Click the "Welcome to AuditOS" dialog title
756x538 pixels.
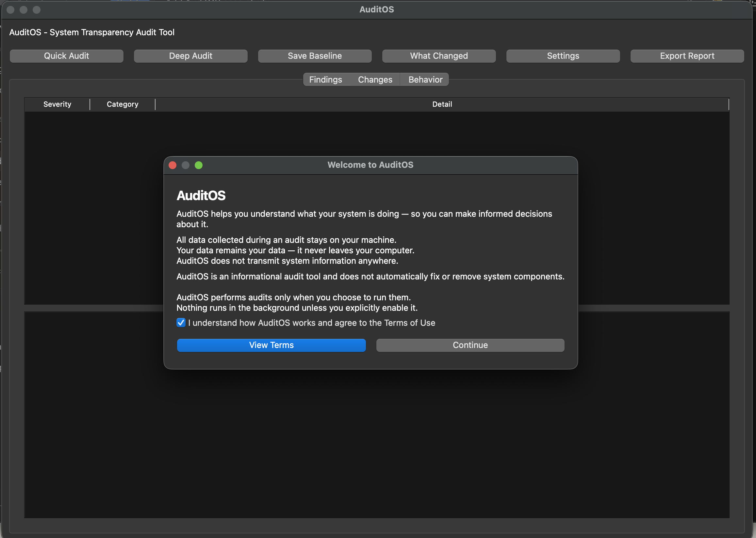coord(370,165)
